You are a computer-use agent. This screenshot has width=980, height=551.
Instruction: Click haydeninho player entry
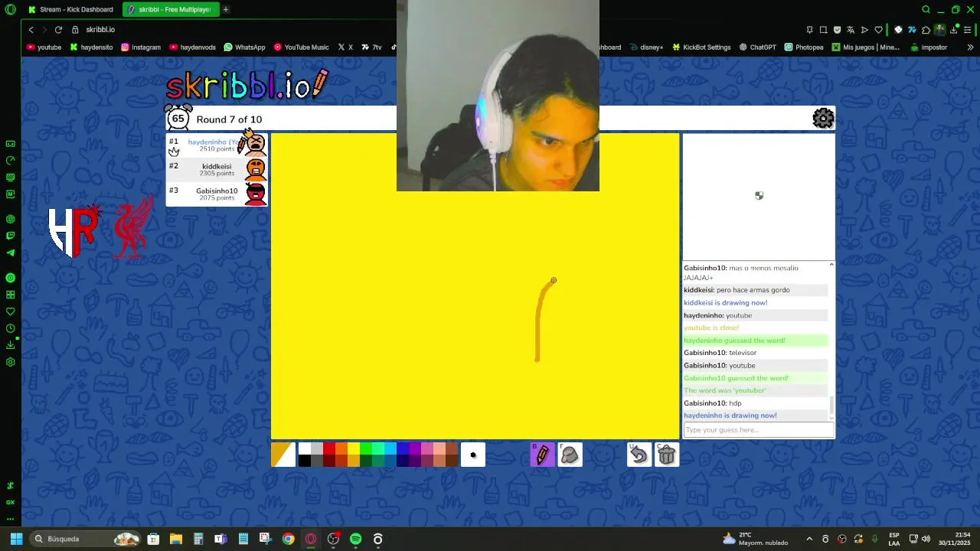(x=217, y=145)
